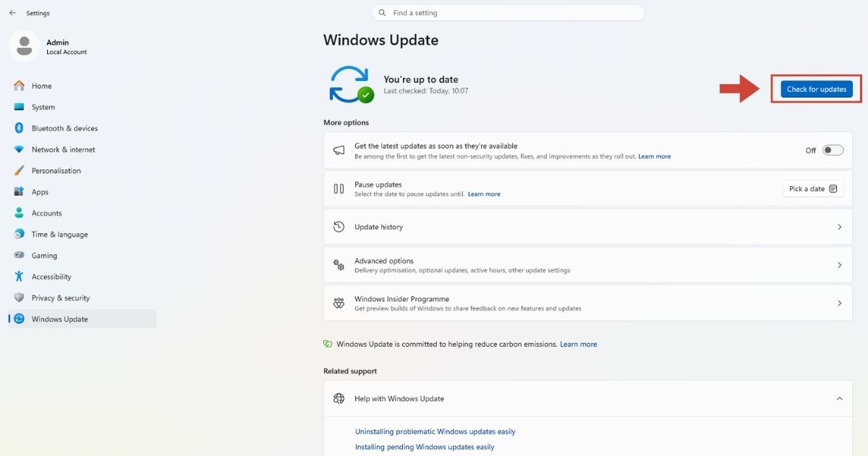Click the Bluetooth icon in sidebar
The height and width of the screenshot is (456, 868).
[x=19, y=128]
